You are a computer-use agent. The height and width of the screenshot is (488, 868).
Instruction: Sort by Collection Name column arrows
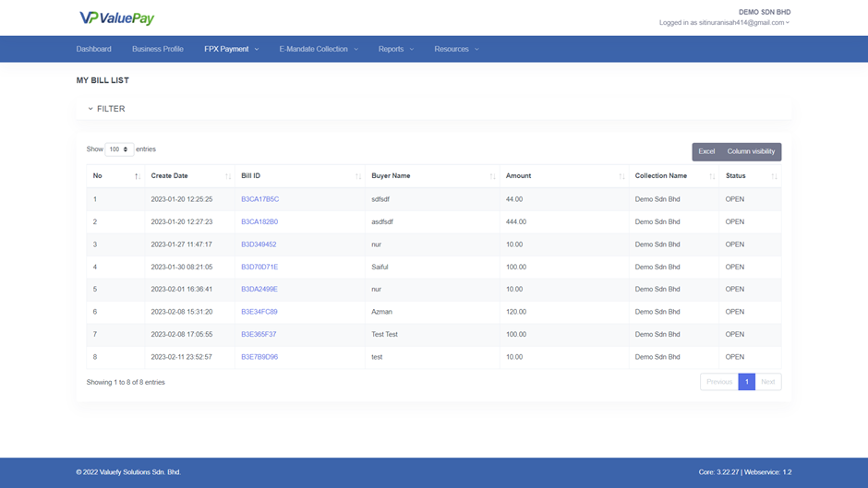[712, 176]
